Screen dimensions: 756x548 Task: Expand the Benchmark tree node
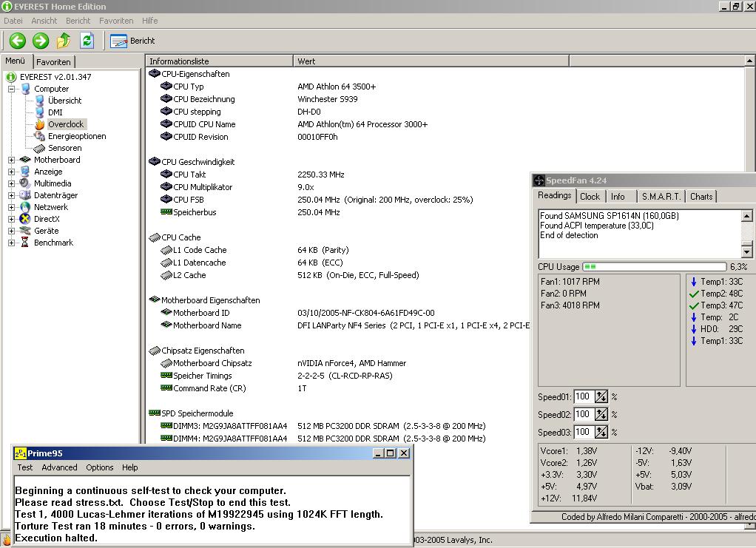12,243
